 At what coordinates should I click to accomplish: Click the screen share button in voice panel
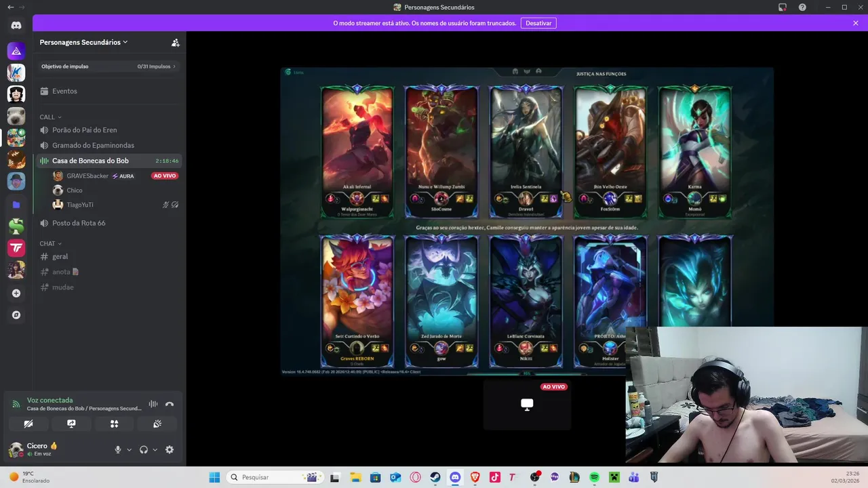click(71, 424)
